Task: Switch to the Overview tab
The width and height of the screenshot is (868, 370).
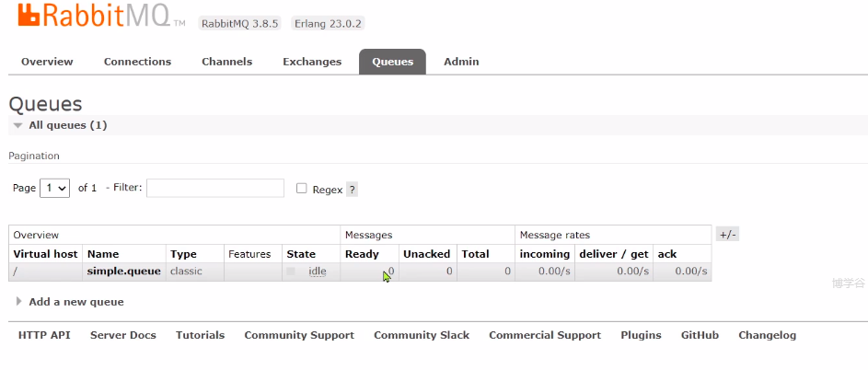Action: click(47, 62)
